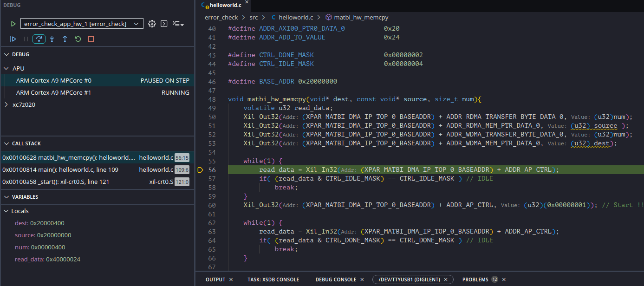Open the debug console terminal icon
The height and width of the screenshot is (286, 644).
pyautogui.click(x=164, y=24)
